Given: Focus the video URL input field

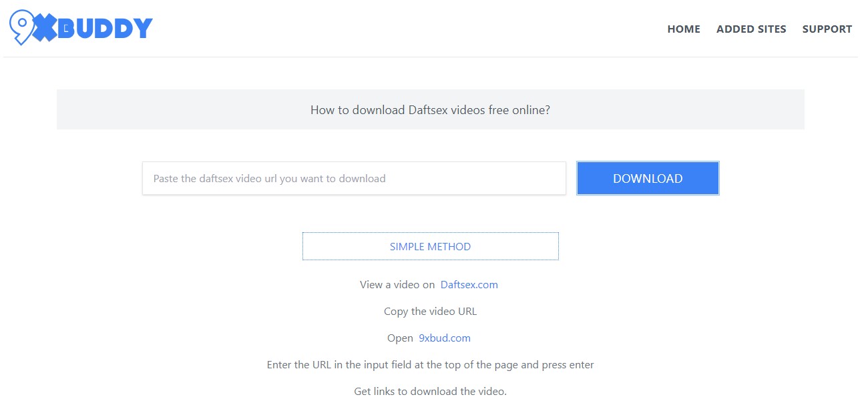Looking at the screenshot, I should (x=354, y=178).
